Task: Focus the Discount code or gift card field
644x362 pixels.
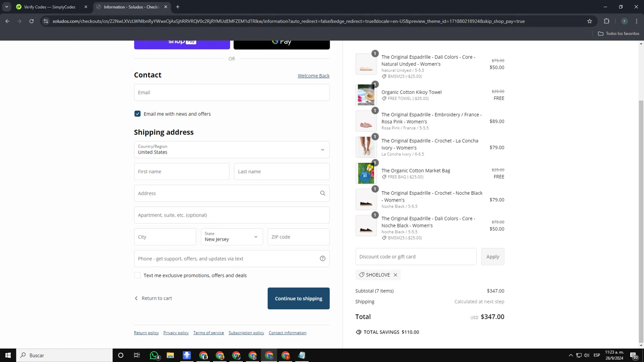Action: [416, 256]
